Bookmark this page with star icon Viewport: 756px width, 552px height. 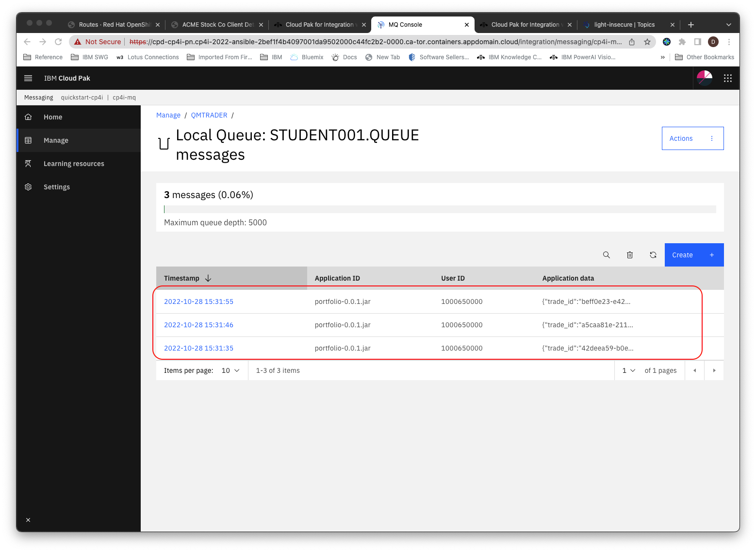pos(647,42)
